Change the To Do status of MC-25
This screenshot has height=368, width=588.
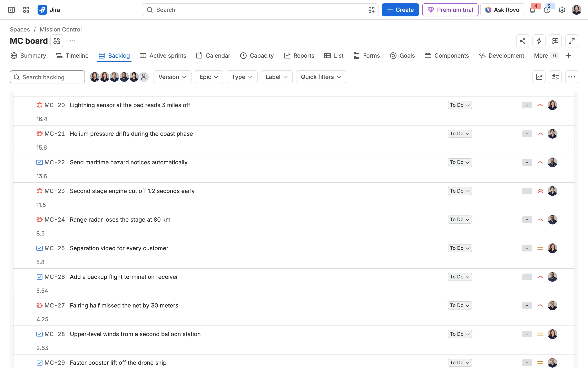click(x=460, y=248)
